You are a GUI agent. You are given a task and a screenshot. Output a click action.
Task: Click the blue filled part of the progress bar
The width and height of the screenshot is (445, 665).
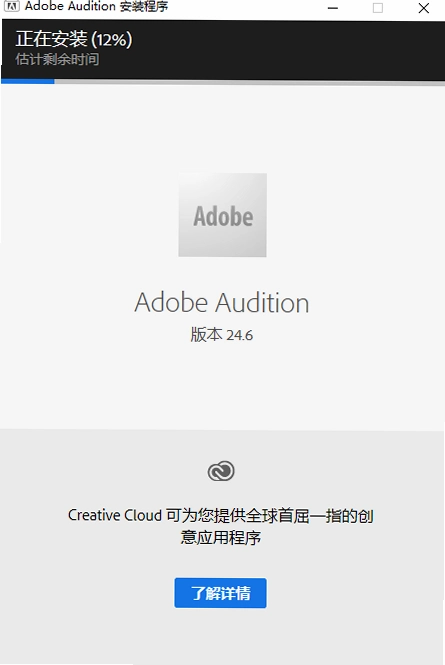coord(28,81)
